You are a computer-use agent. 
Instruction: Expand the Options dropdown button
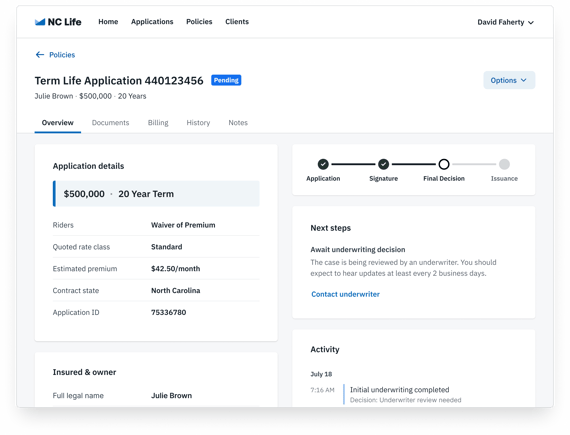tap(509, 80)
